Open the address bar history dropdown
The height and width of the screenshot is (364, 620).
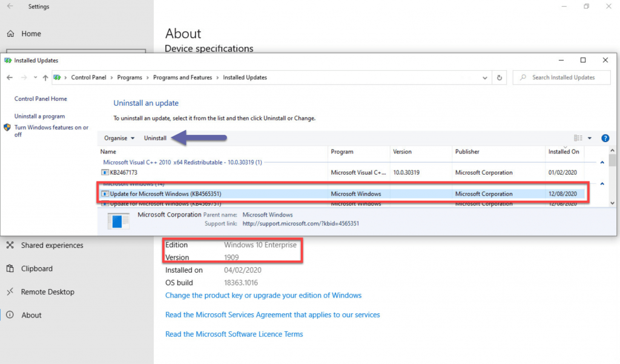pos(485,77)
